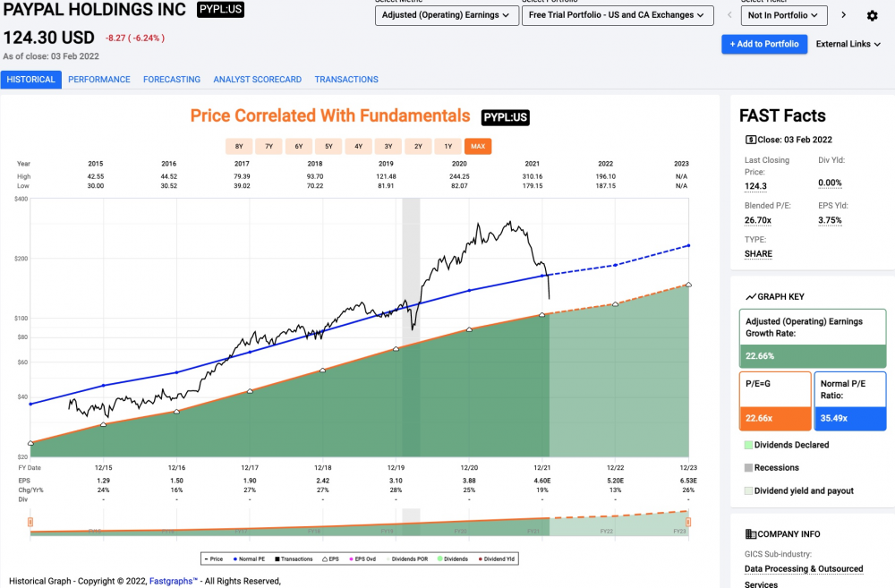
Task: Click Blended P/E value 26.70x
Action: [758, 220]
